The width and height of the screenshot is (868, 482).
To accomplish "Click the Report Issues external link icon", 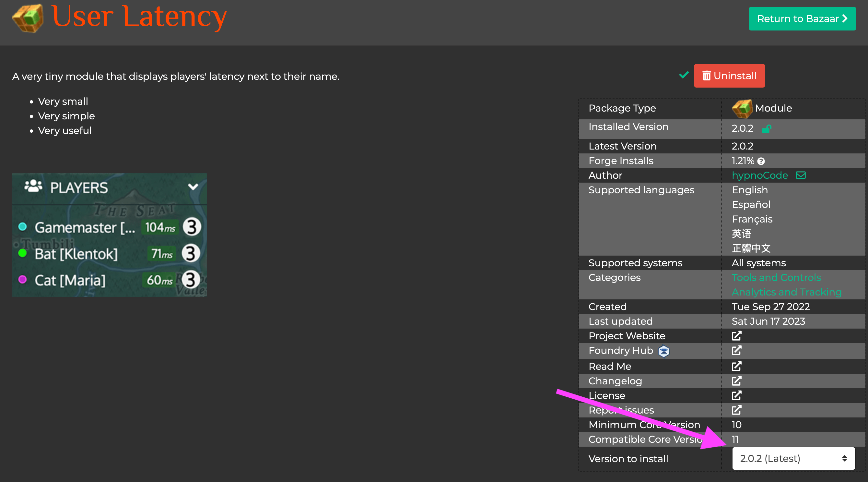I will click(737, 411).
